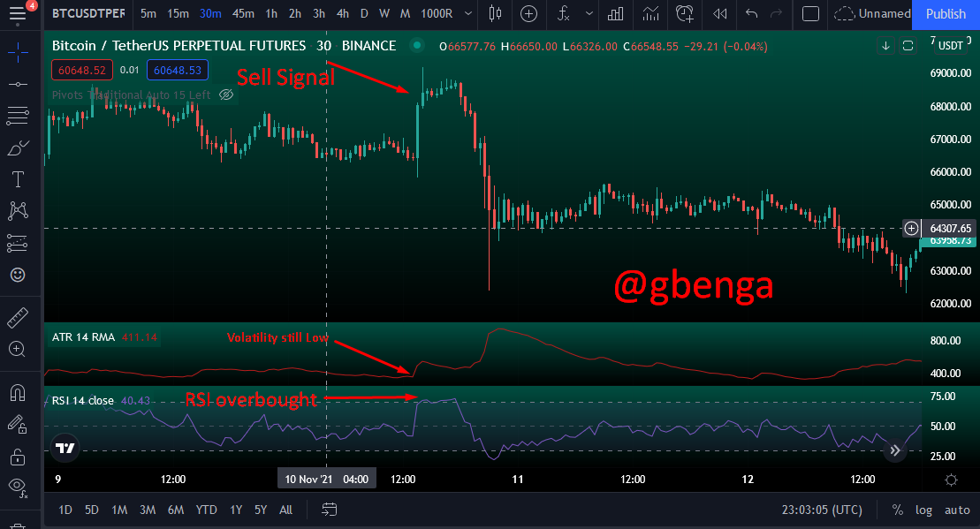Toggle percent scale mode
This screenshot has width=980, height=529.
tap(898, 510)
